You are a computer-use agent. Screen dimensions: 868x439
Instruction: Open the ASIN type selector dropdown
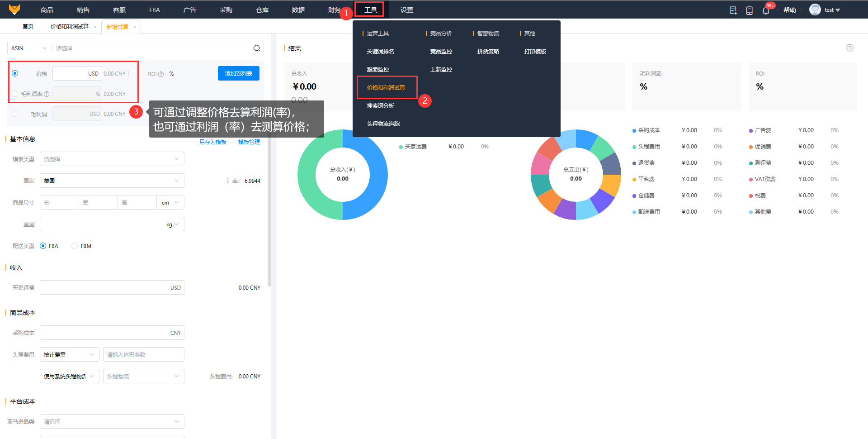pyautogui.click(x=29, y=48)
